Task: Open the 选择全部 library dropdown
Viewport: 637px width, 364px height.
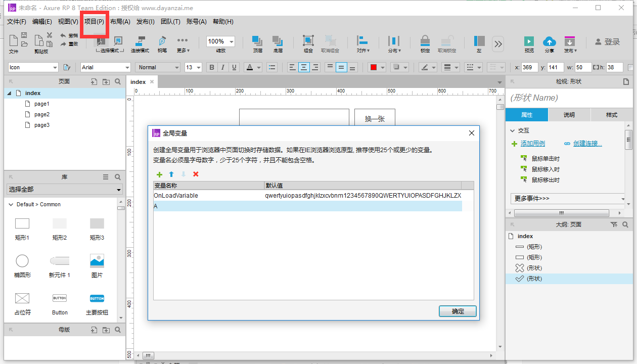Action: click(65, 190)
